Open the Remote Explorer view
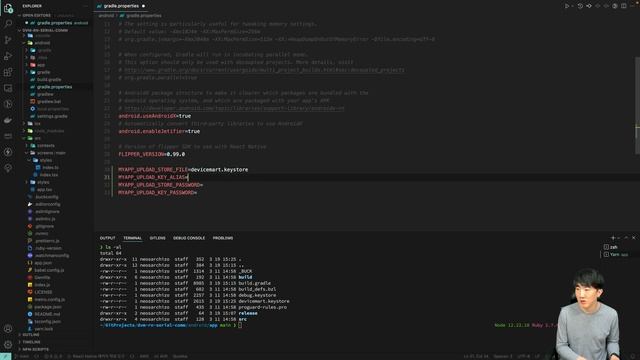 coord(8,88)
